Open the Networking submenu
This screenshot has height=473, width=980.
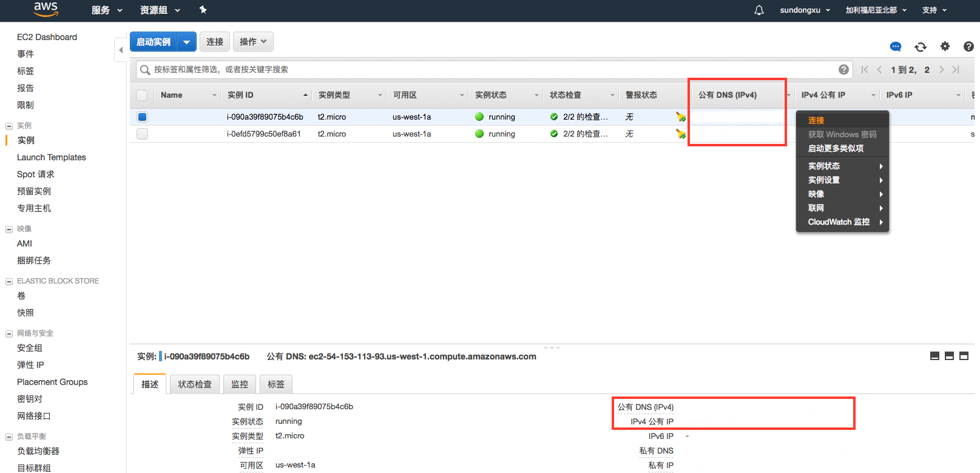coord(842,208)
